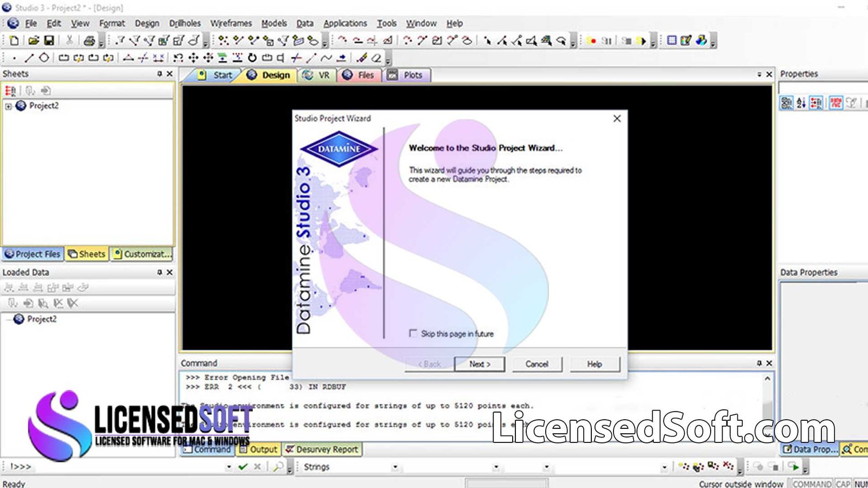The image size is (868, 488).
Task: Click the curved wave string tool icon
Action: pyautogui.click(x=326, y=57)
